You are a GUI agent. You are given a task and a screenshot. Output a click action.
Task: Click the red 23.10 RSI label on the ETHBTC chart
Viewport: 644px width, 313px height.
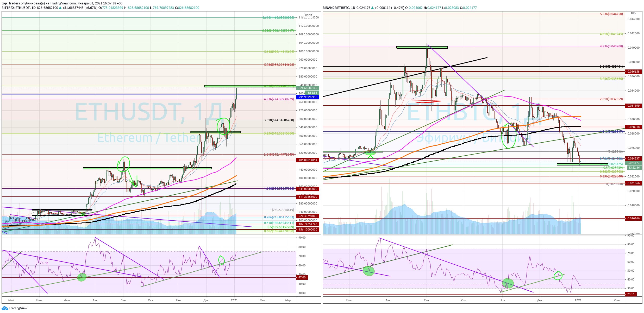pos(631,294)
